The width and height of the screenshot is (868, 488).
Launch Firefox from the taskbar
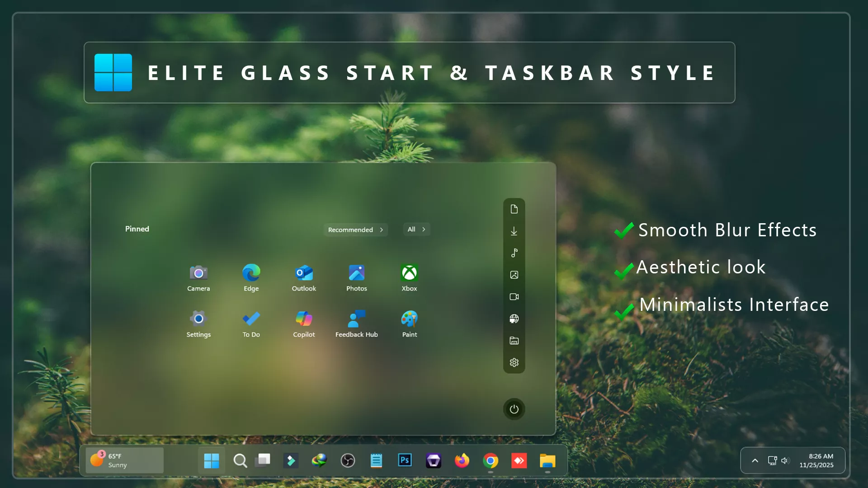click(x=462, y=460)
